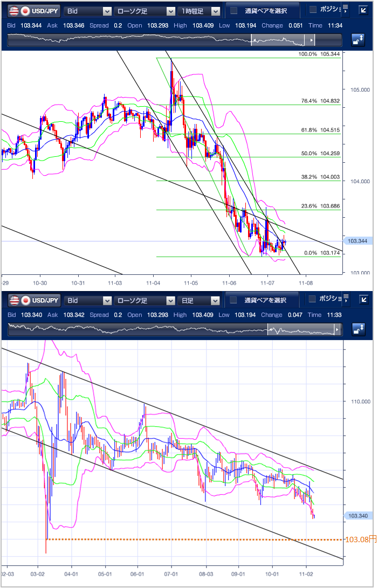Click the pop-out arrow icon on top chart
The height and width of the screenshot is (588, 385).
[365, 11]
